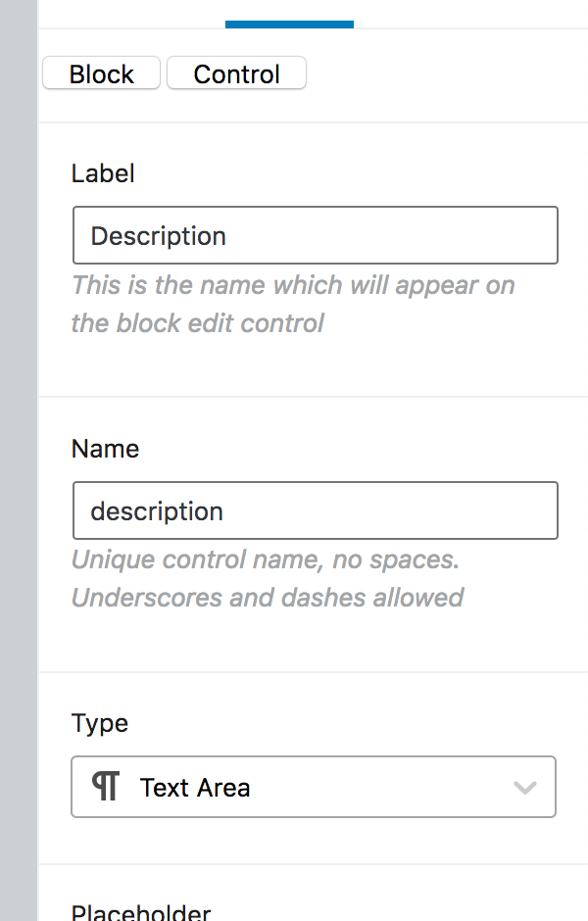The height and width of the screenshot is (921, 588).
Task: Click help text 'the block edit control'
Action: [197, 323]
